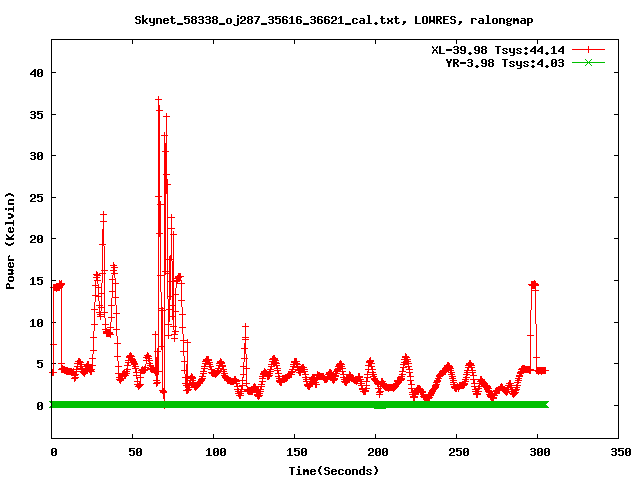Image resolution: width=640 pixels, height=480 pixels.
Task: Click the y-axis tick label 30
Action: coord(36,156)
